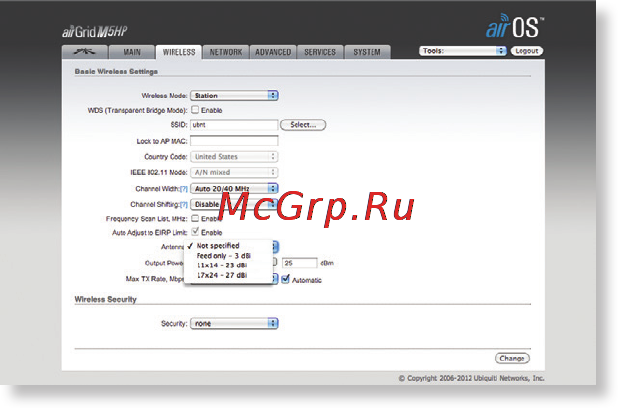Click the SSID Select... button
This screenshot has width=620, height=410.
(303, 125)
